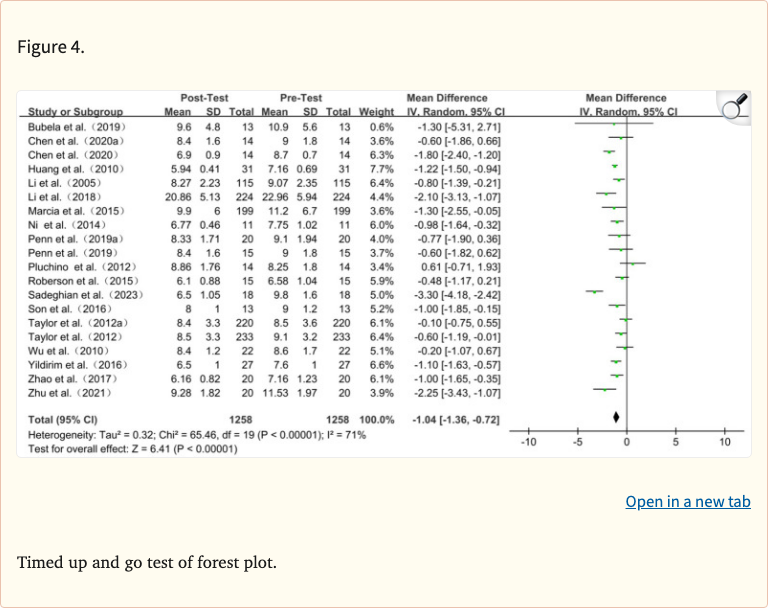
Task: Click the pooled estimate "-1.04 [-1.36, -0.72]"
Action: (455, 418)
